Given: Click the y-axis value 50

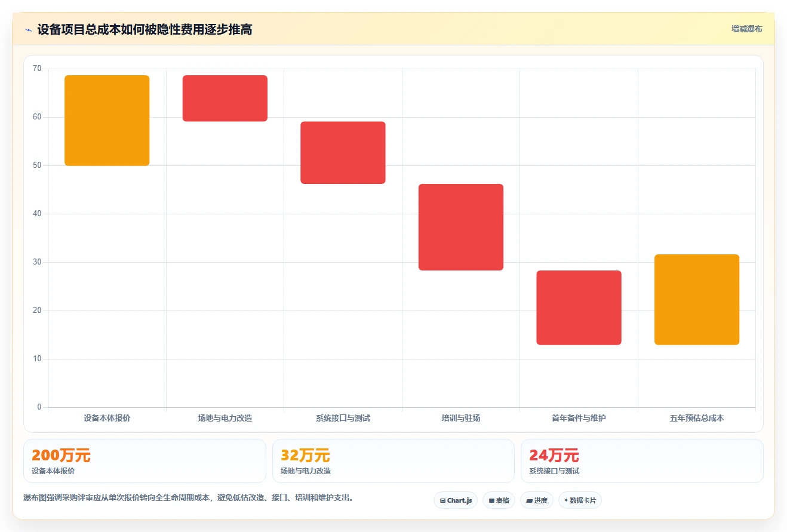Looking at the screenshot, I should (37, 165).
